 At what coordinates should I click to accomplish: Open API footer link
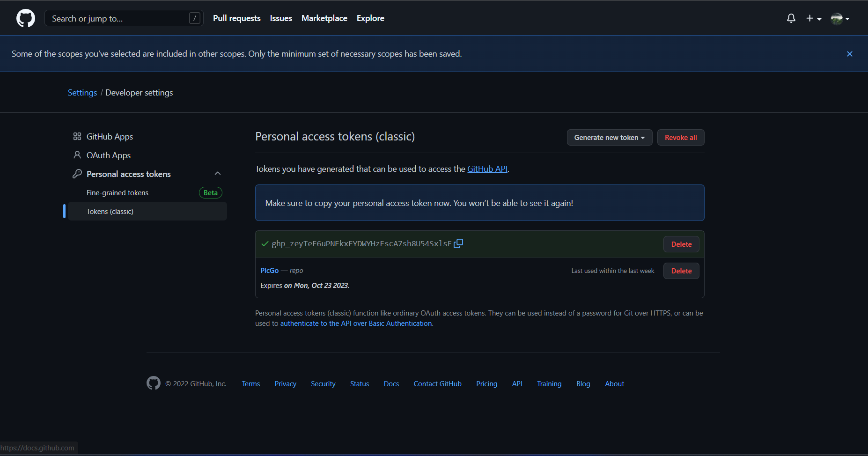coord(517,384)
